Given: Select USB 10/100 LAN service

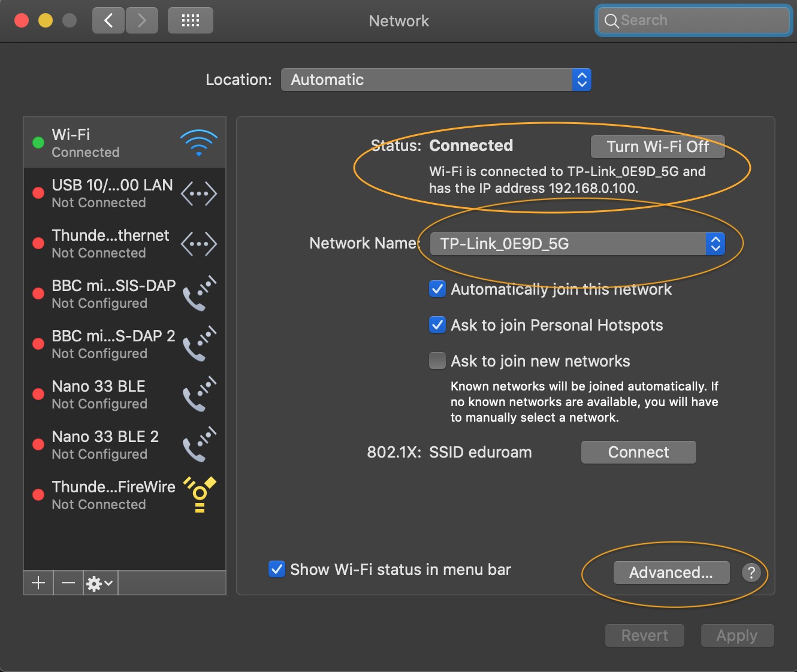Looking at the screenshot, I should [x=112, y=193].
